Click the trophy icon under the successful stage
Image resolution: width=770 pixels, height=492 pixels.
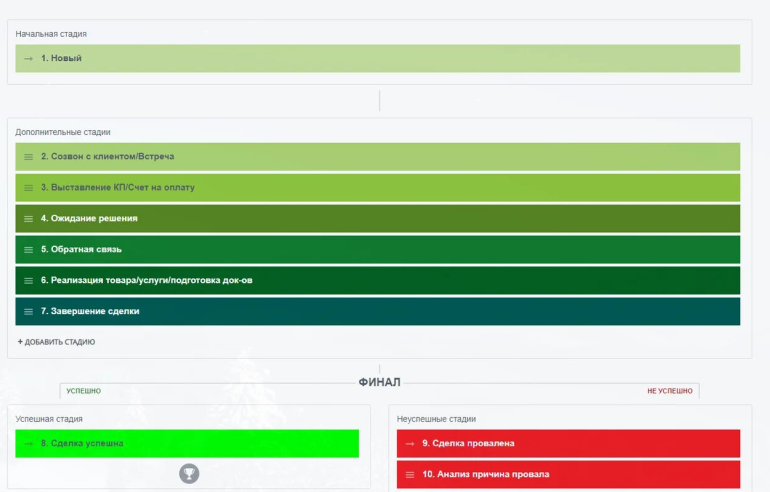pos(189,474)
